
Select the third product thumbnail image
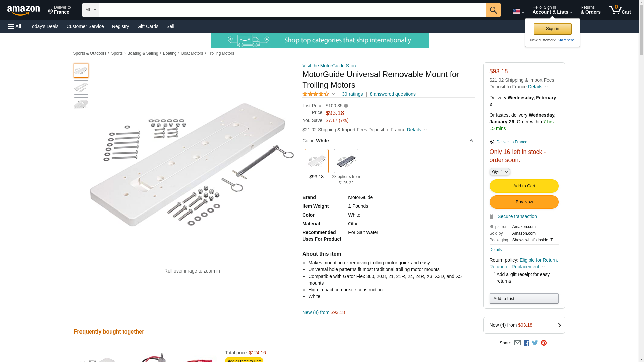point(81,104)
